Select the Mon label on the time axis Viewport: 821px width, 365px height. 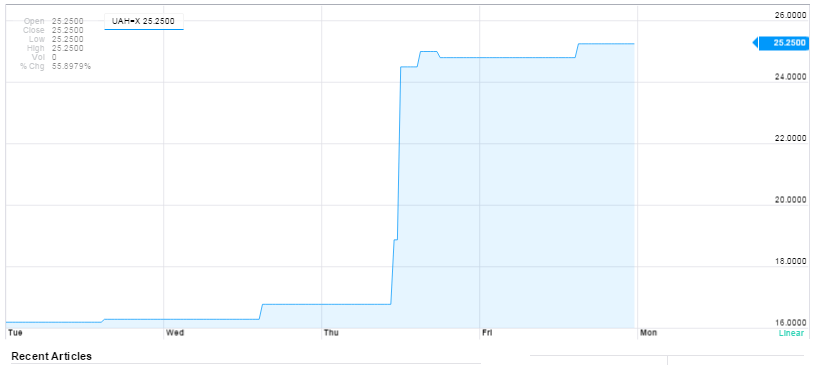point(648,333)
